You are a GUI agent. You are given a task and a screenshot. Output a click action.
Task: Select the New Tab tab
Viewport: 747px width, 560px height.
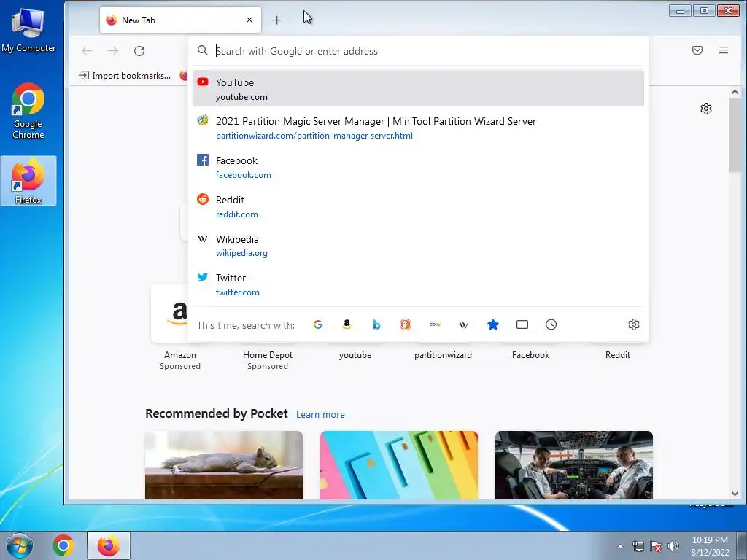coord(180,20)
